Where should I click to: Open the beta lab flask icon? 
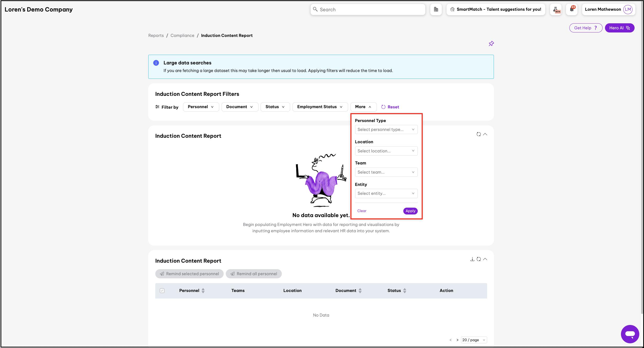tap(555, 9)
